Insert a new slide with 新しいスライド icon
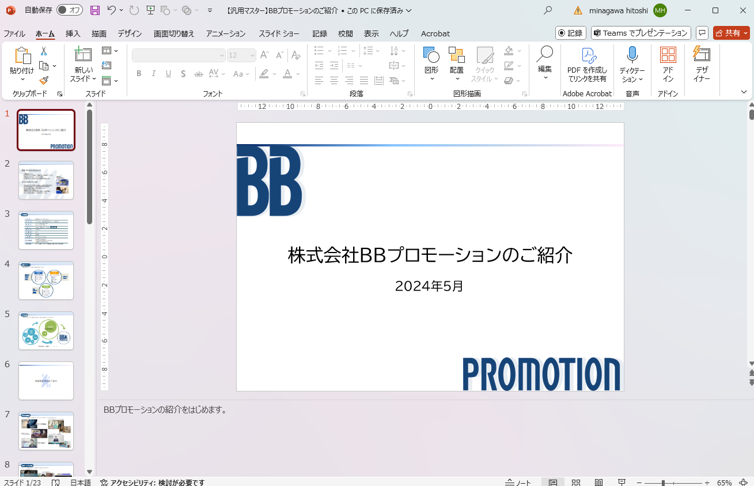Image resolution: width=754 pixels, height=486 pixels. coord(83,58)
